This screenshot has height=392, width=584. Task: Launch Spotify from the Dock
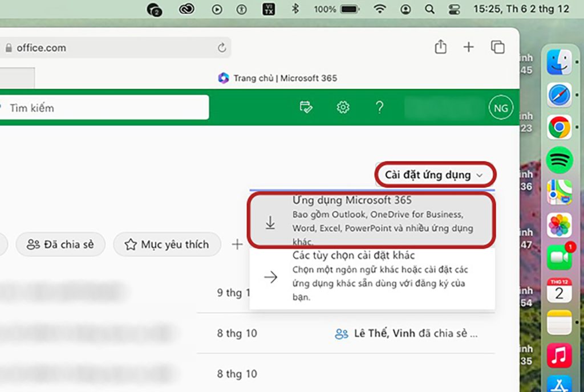(x=559, y=160)
